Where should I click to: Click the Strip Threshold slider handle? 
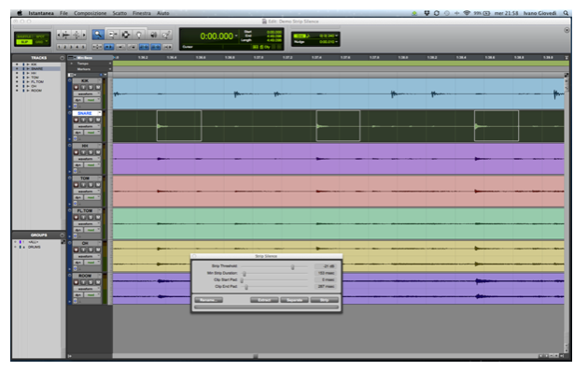coord(292,266)
